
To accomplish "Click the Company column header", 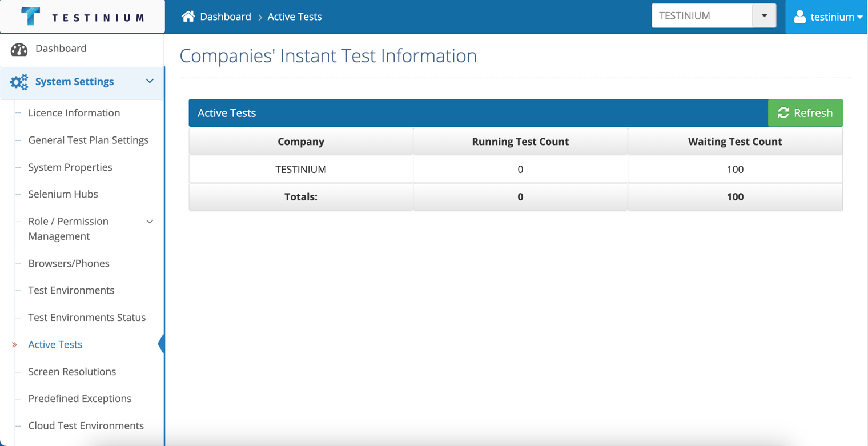I will 301,142.
